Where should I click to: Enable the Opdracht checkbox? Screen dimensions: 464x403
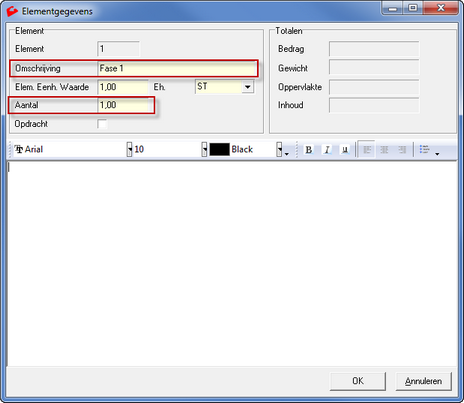[102, 124]
